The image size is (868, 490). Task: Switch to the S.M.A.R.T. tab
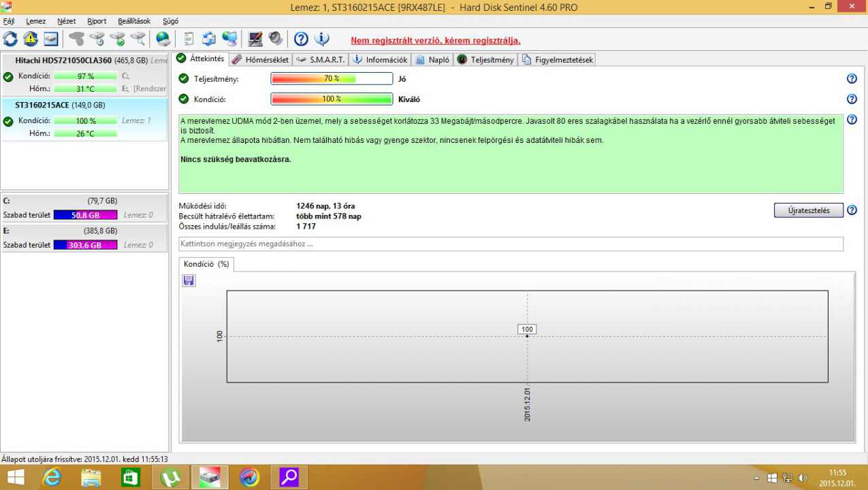pos(321,60)
